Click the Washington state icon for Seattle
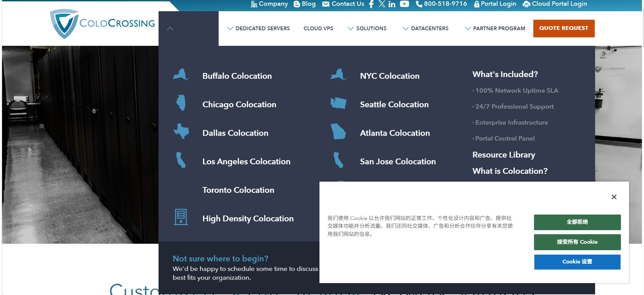Screen dimensions: 644x295 coord(338,103)
